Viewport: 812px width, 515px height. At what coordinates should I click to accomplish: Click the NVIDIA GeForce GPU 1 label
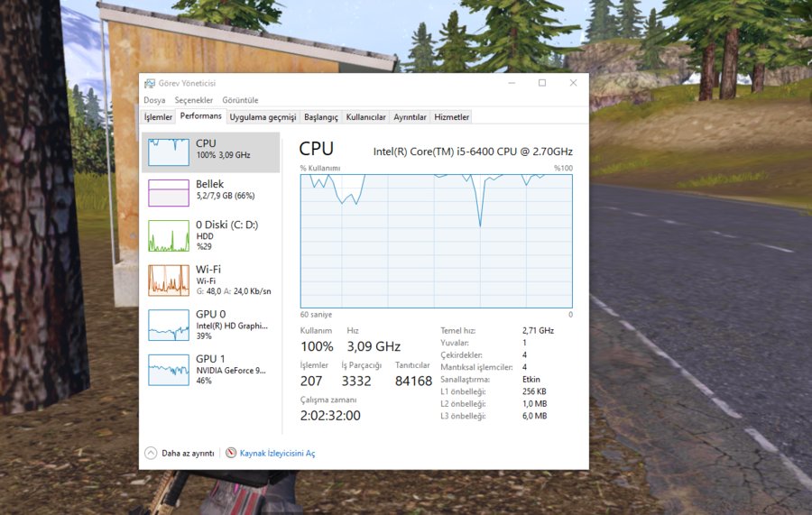click(x=231, y=370)
